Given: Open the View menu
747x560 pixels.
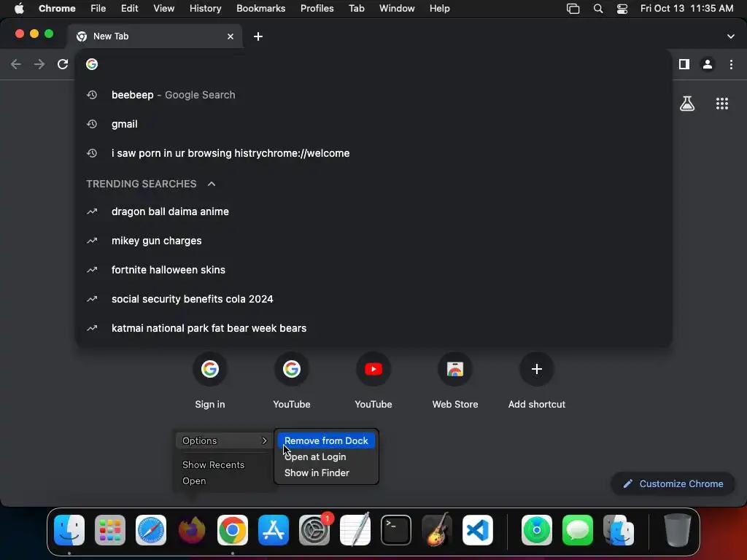Looking at the screenshot, I should tap(163, 9).
